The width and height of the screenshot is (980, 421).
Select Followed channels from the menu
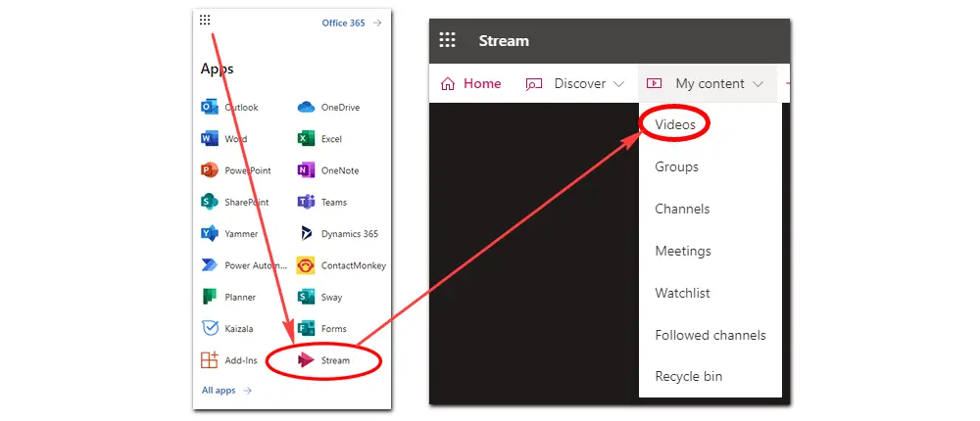710,336
